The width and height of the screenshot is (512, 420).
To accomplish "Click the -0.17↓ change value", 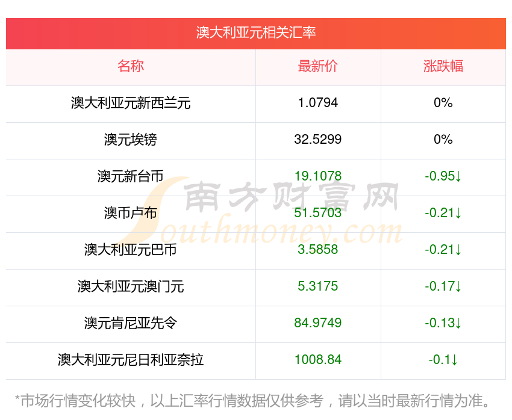I will click(443, 286).
